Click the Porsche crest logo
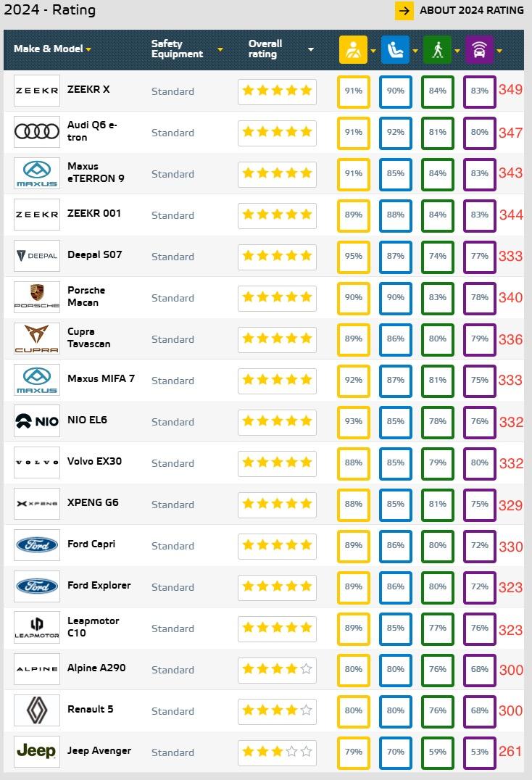This screenshot has width=532, height=780. [x=37, y=297]
